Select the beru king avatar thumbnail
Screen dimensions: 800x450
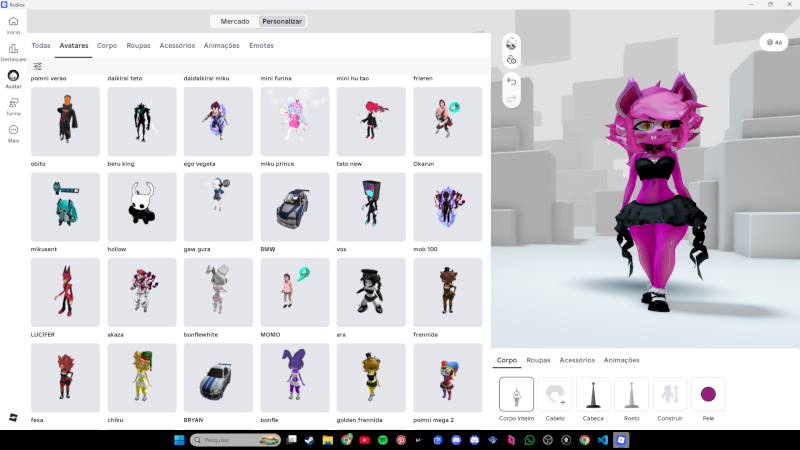[142, 121]
